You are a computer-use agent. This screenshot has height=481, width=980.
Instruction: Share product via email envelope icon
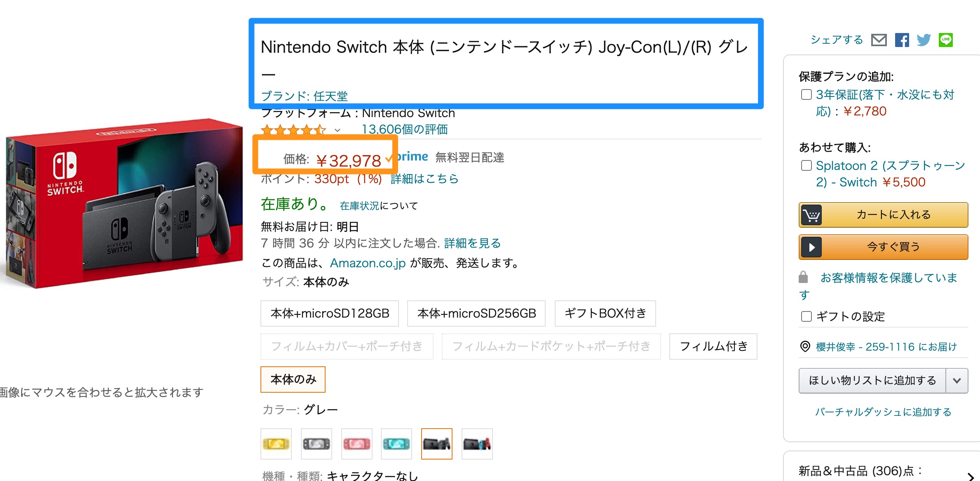click(879, 40)
